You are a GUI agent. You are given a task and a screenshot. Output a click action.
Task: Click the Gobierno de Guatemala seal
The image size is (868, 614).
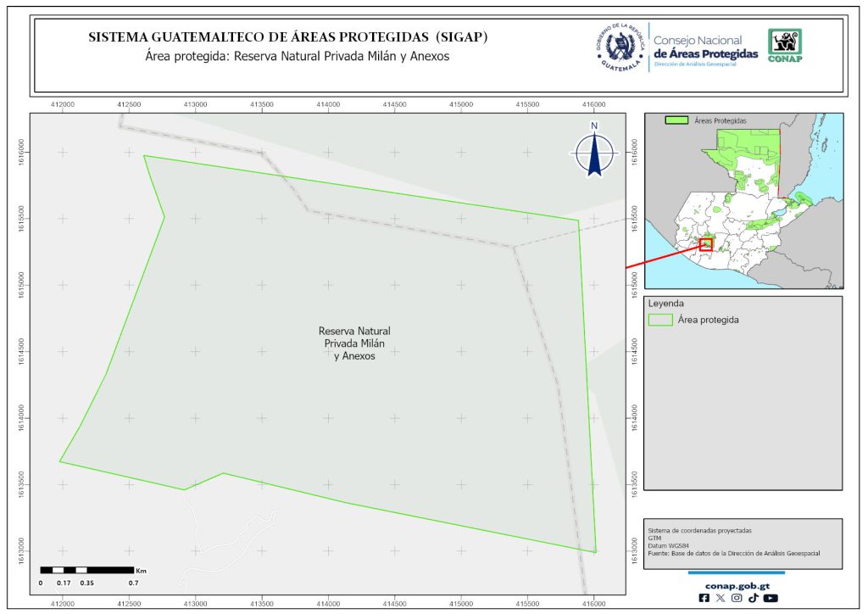pos(621,48)
